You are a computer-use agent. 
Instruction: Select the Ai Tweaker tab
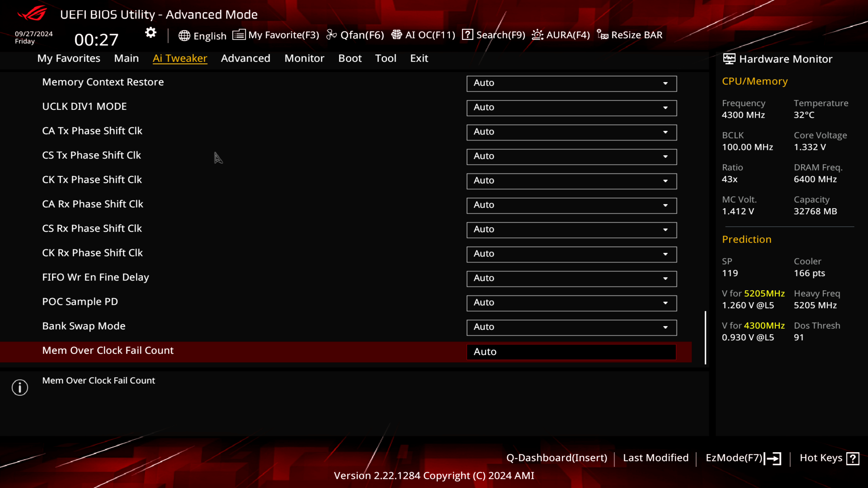pyautogui.click(x=180, y=58)
